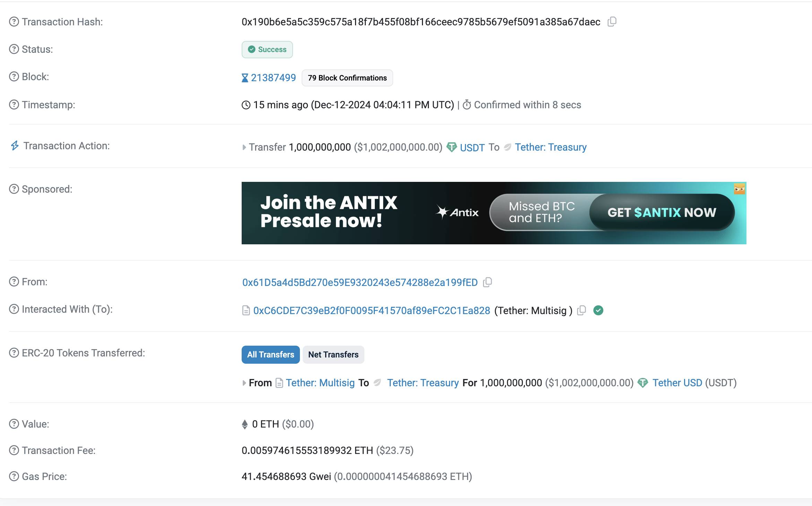Screen dimensions: 812x506
Task: Click Confirmed within 8 secs text
Action: click(527, 105)
